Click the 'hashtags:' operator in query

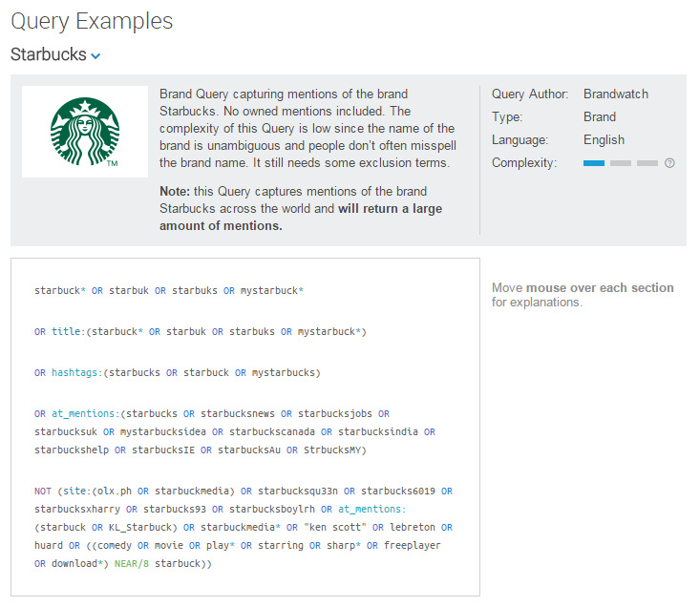click(76, 372)
